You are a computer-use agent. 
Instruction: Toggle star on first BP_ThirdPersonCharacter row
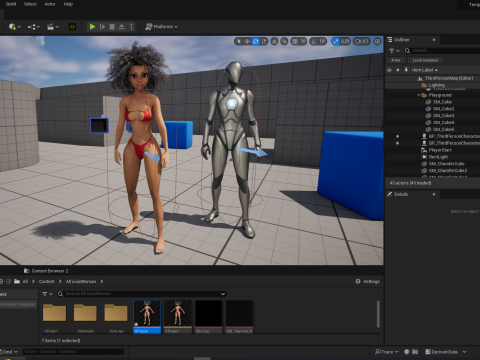point(397,136)
